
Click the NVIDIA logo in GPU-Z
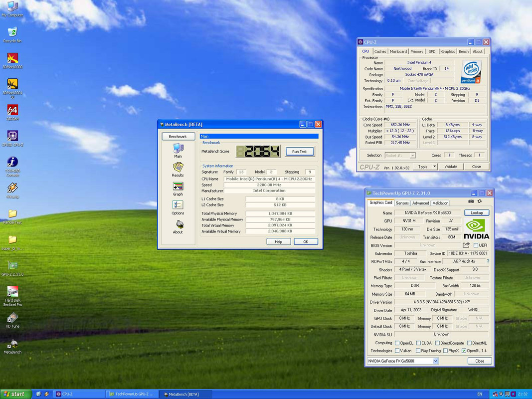pyautogui.click(x=476, y=229)
